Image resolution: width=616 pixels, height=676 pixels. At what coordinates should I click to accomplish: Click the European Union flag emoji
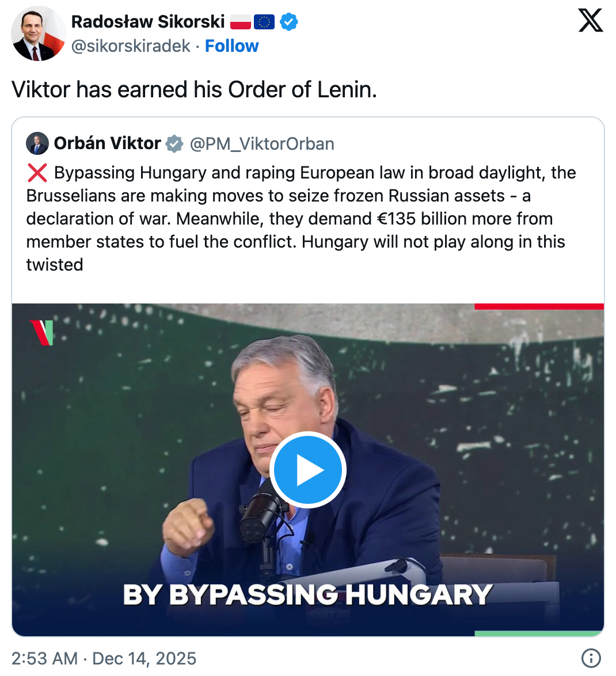coord(264,22)
